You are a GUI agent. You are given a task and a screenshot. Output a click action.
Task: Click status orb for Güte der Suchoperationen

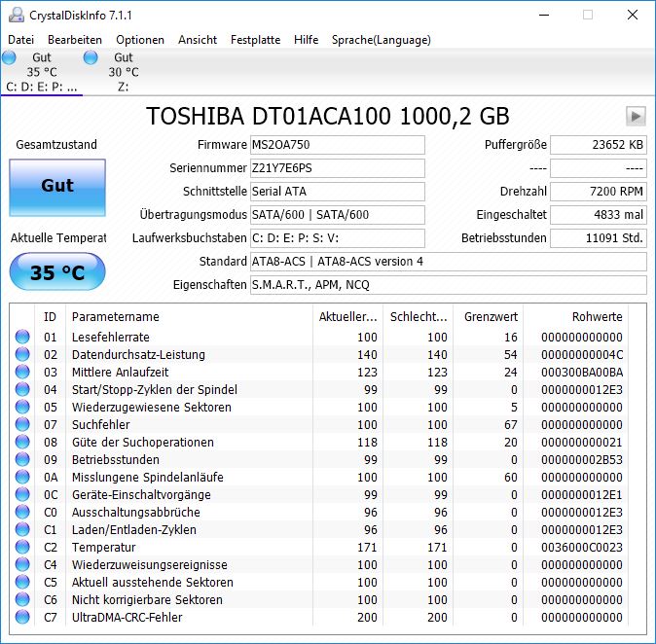[22, 442]
